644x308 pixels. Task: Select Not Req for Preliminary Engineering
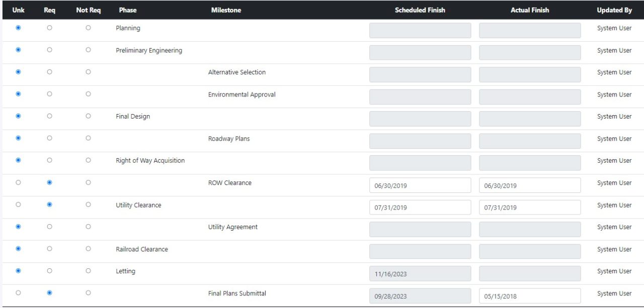click(x=88, y=50)
